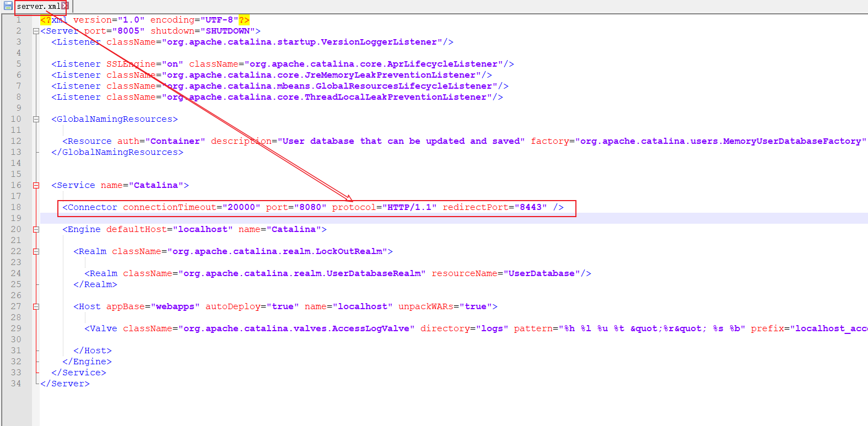Click the redirectPort "8443" value
The height and width of the screenshot is (426, 868).
tap(531, 207)
